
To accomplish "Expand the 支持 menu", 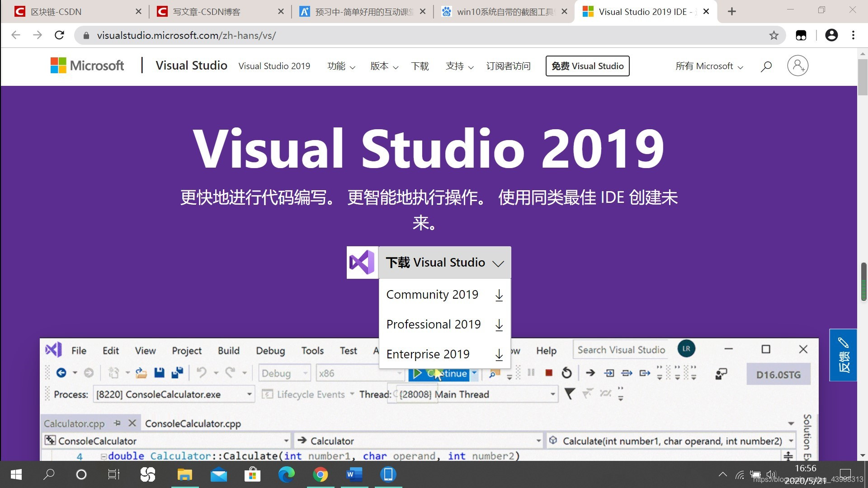I will click(x=460, y=66).
